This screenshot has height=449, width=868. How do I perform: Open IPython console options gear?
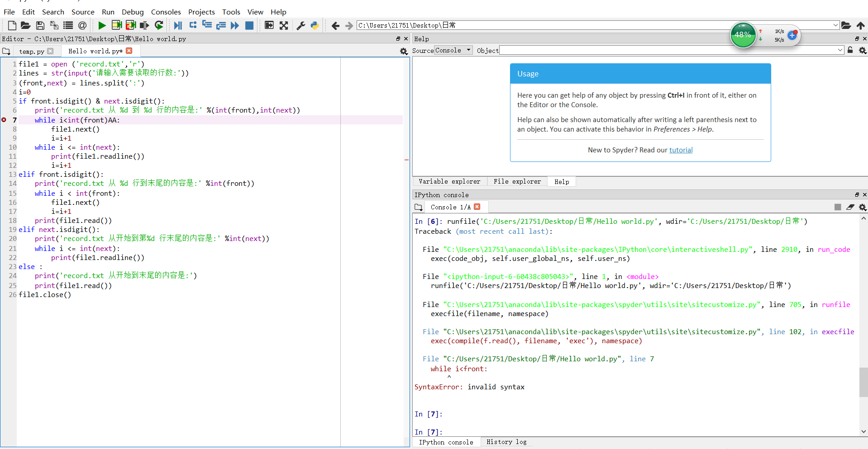[863, 207]
